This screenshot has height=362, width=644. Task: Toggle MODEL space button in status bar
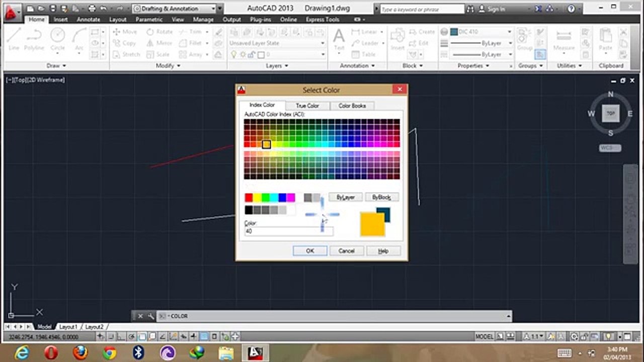click(485, 336)
